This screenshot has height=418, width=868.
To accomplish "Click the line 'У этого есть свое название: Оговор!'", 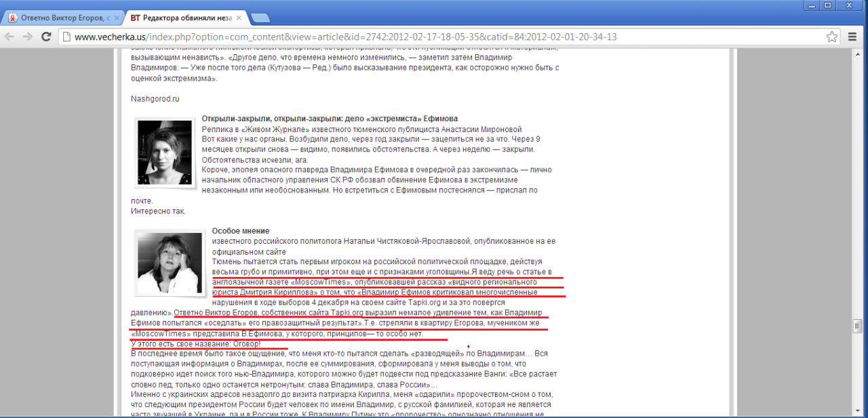I will click(196, 344).
